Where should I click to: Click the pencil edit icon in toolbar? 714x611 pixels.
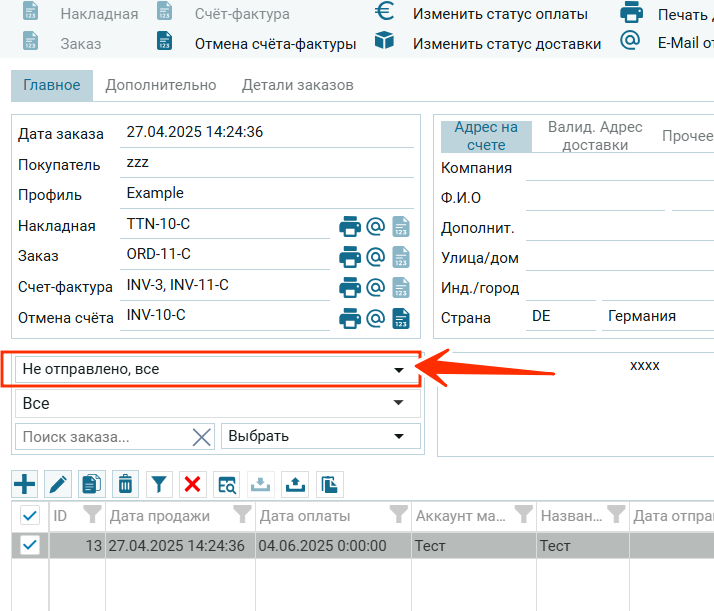coord(58,485)
